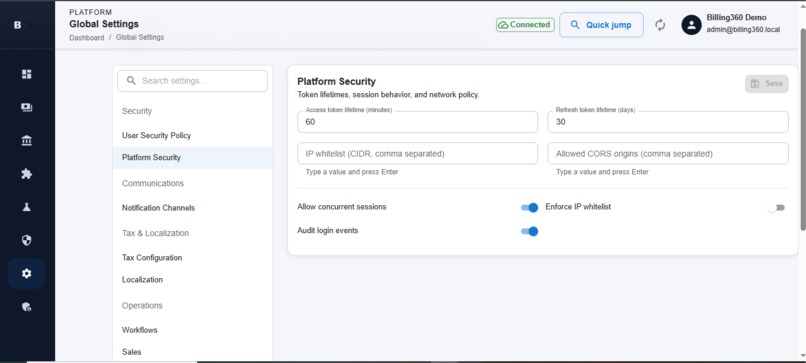This screenshot has width=806, height=363.
Task: Open Tax Configuration settings
Action: pyautogui.click(x=192, y=258)
